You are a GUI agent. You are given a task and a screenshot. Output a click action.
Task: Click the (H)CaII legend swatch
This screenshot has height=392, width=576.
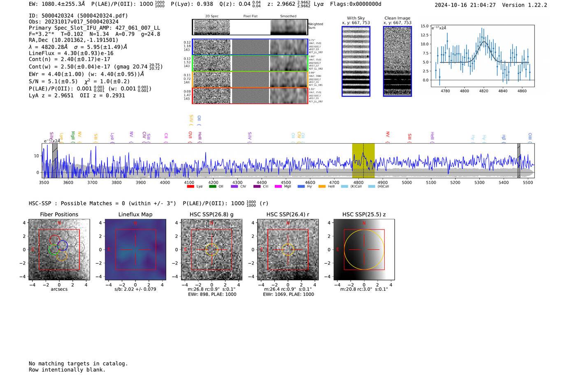pos(372,186)
